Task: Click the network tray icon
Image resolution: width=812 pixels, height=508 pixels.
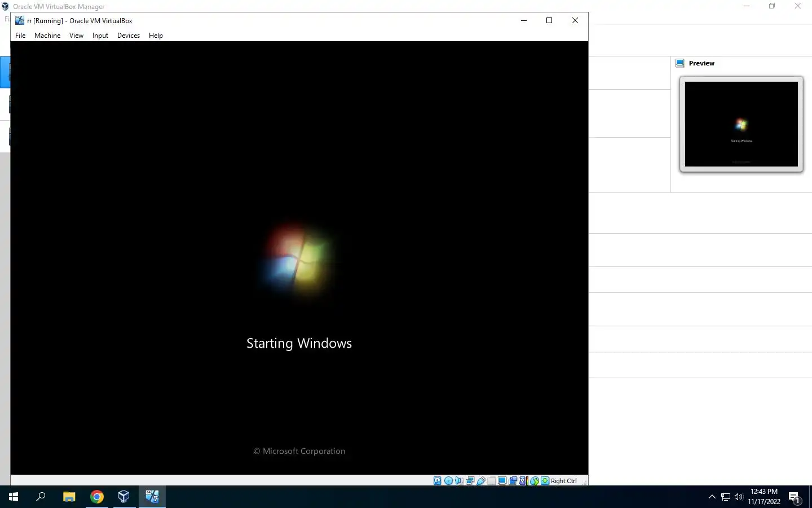Action: [x=726, y=497]
